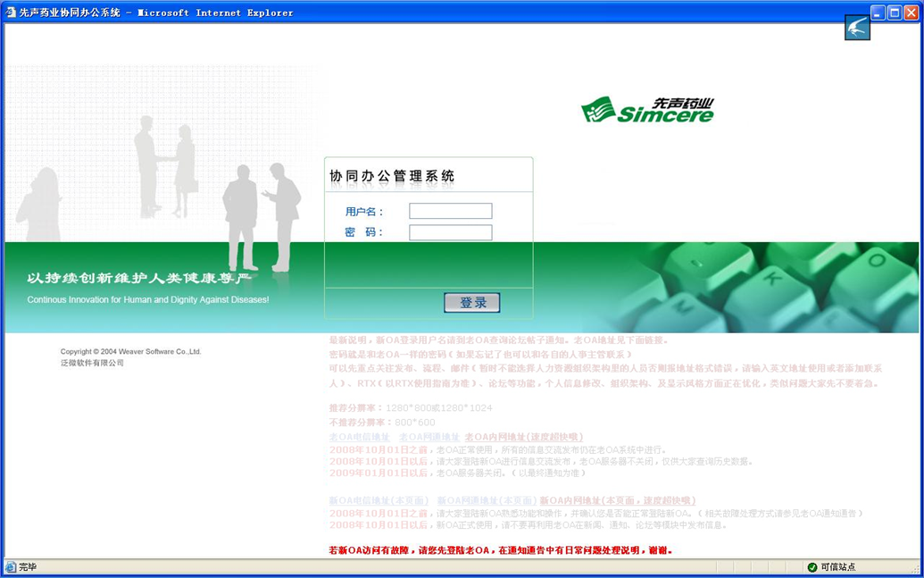Click the Simcere company logo
Screen dimensions: 924x578
pos(647,110)
